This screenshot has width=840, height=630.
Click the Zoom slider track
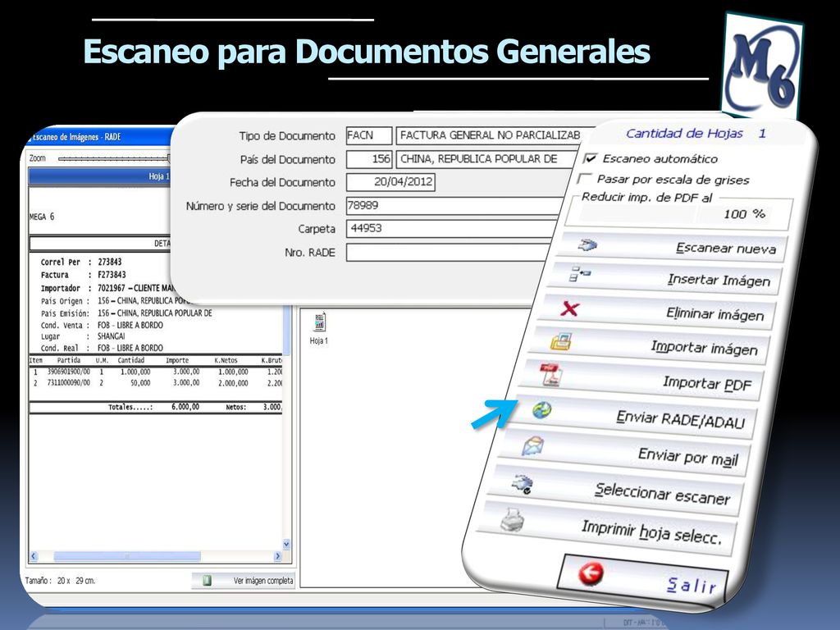(x=113, y=158)
